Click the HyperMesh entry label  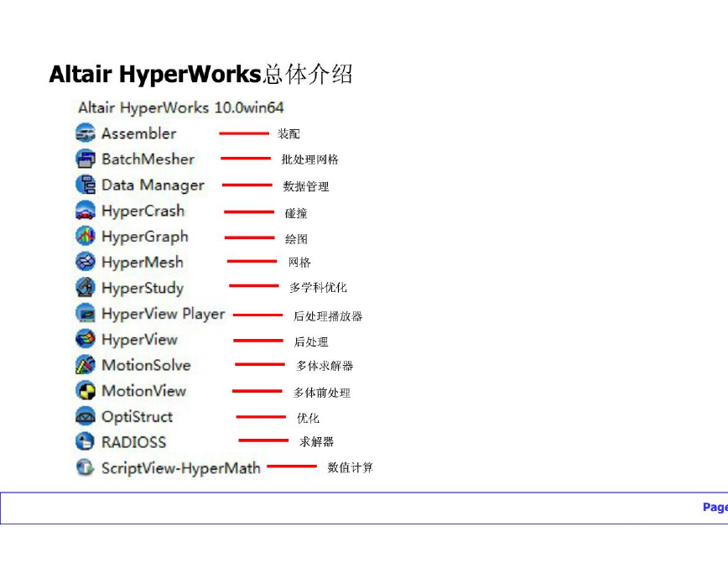143,263
